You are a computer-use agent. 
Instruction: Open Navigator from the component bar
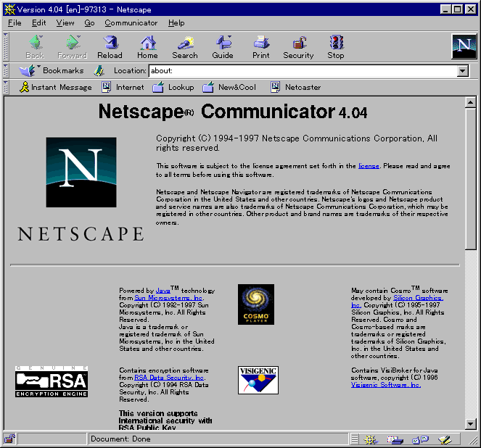(371, 440)
